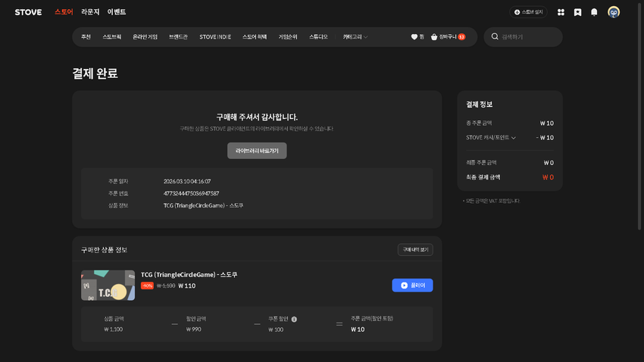Click 구매 내역 보기 button

point(415,250)
